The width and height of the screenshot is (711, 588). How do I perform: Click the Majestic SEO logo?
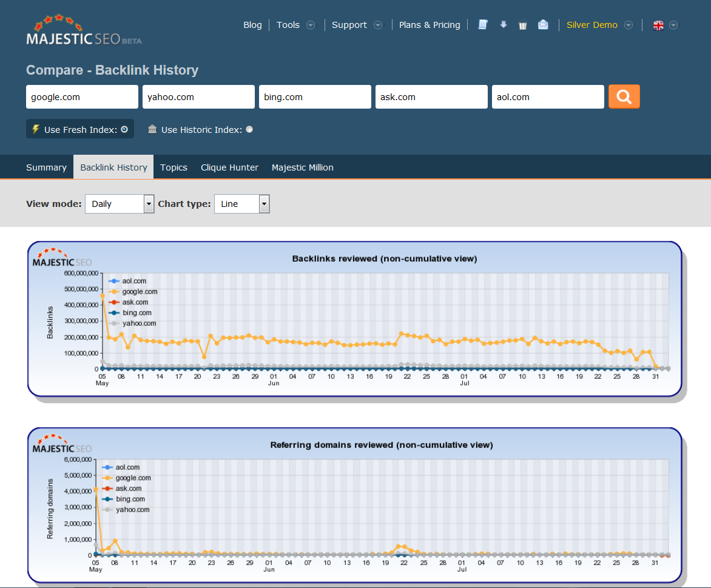(84, 30)
